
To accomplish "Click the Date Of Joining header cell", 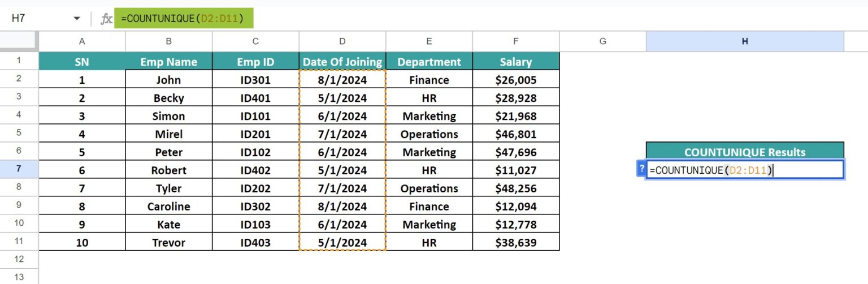I will [342, 62].
